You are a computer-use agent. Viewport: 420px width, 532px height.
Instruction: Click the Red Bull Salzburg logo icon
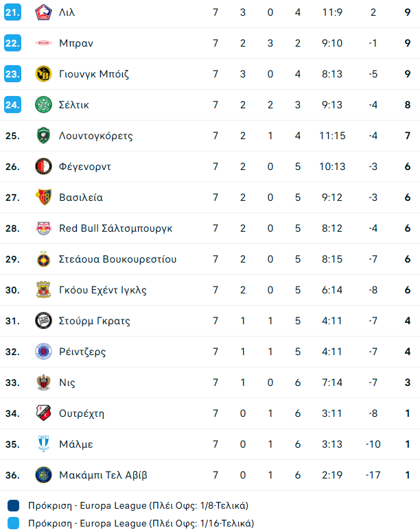pyautogui.click(x=43, y=228)
